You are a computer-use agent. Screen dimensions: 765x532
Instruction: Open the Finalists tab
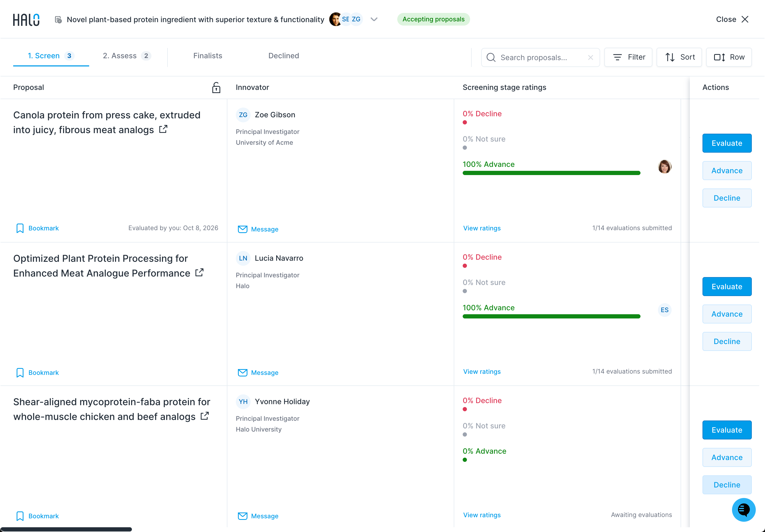pos(208,56)
